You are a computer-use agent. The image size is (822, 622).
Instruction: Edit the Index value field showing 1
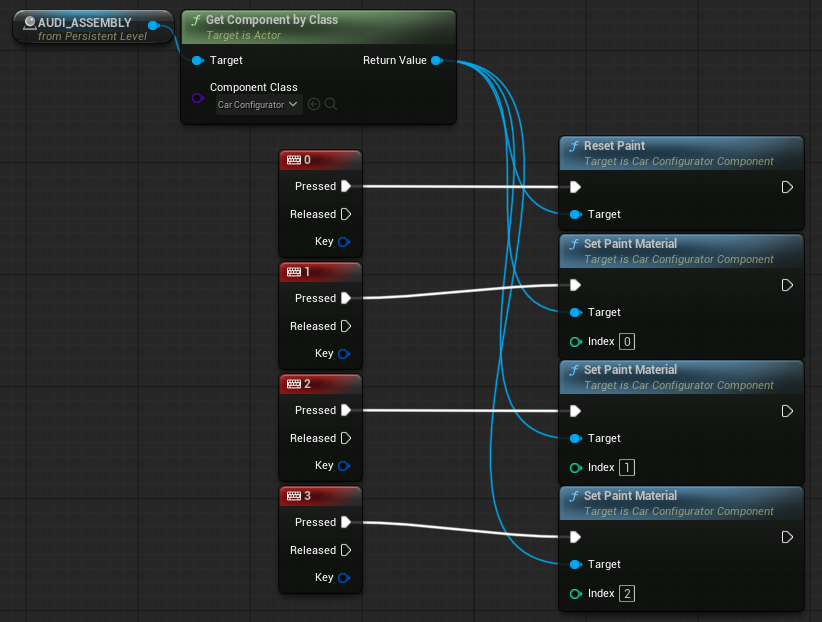click(627, 467)
